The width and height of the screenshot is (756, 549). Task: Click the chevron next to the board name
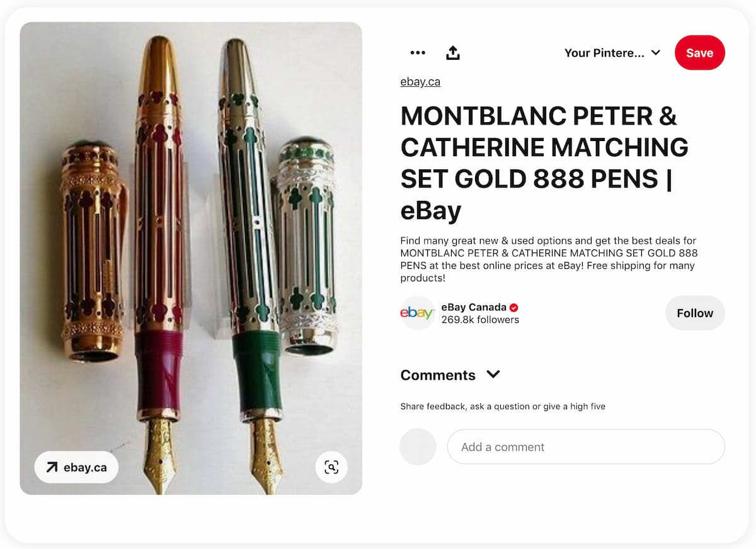click(656, 53)
